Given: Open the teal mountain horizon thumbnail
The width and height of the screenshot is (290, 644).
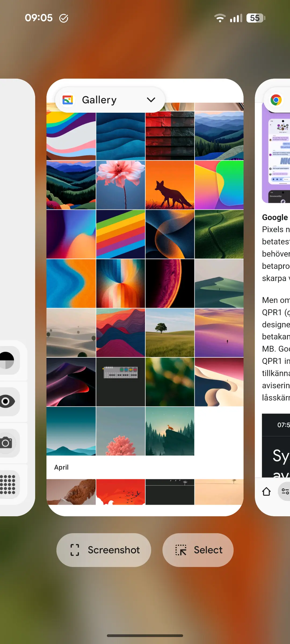Looking at the screenshot, I should pyautogui.click(x=71, y=431).
